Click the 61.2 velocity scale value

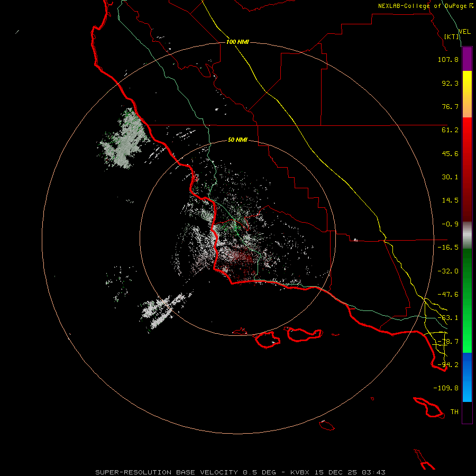[x=450, y=130]
